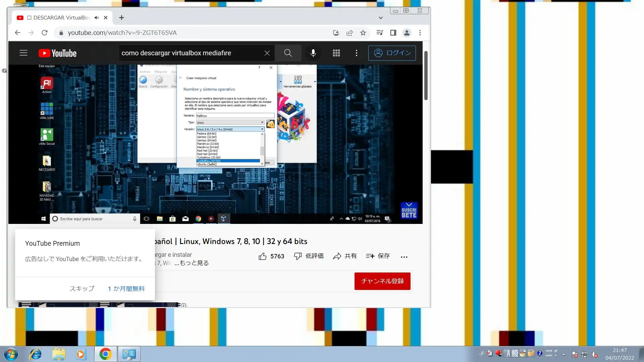Mute the tab via the speaker icon
The image size is (644, 362).
click(x=97, y=18)
